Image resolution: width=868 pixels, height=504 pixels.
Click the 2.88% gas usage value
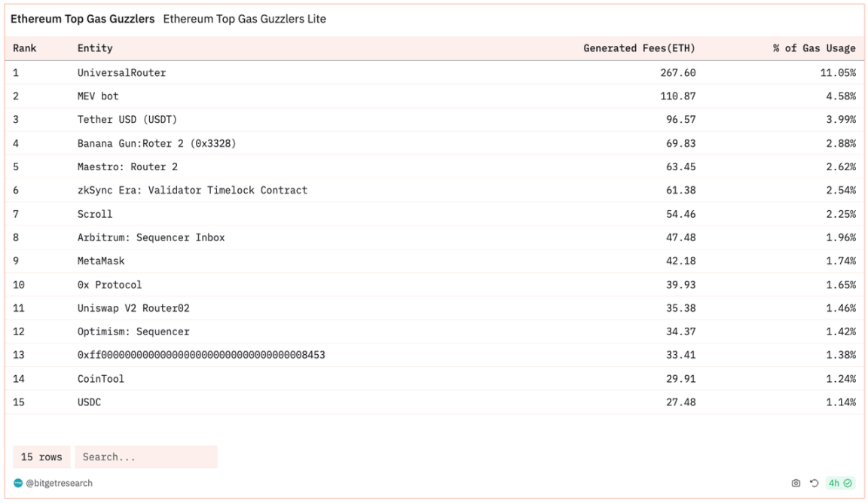click(x=841, y=143)
